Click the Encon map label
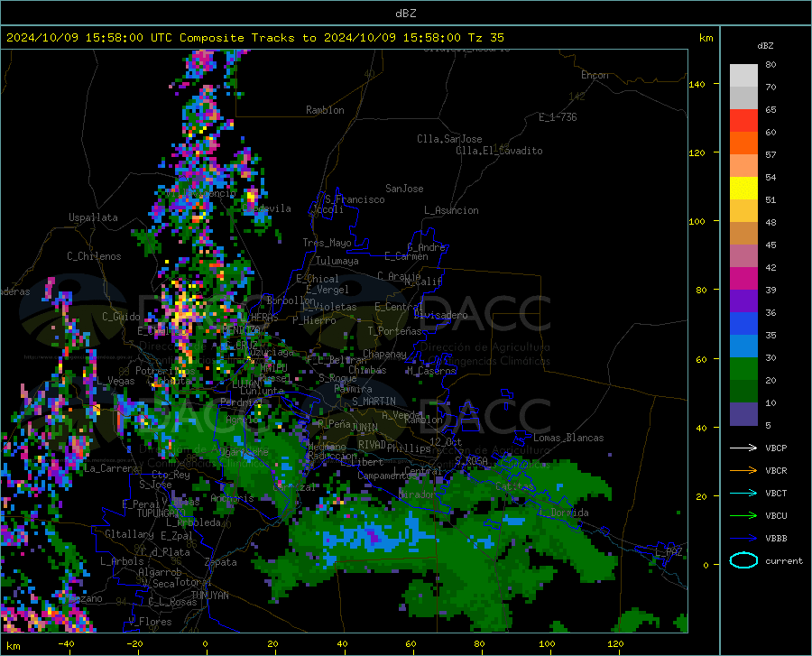Screen dimensions: 812x656 tap(595, 75)
